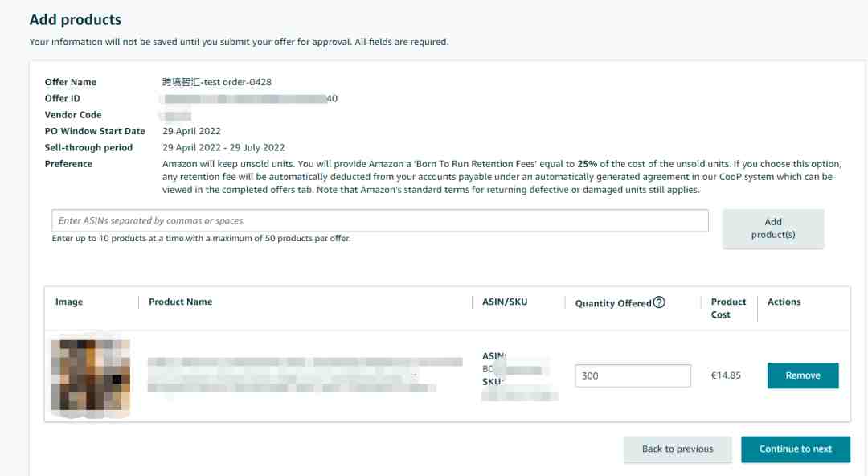Select the Actions column header
Viewport: 868px width, 476px height.
(x=784, y=302)
